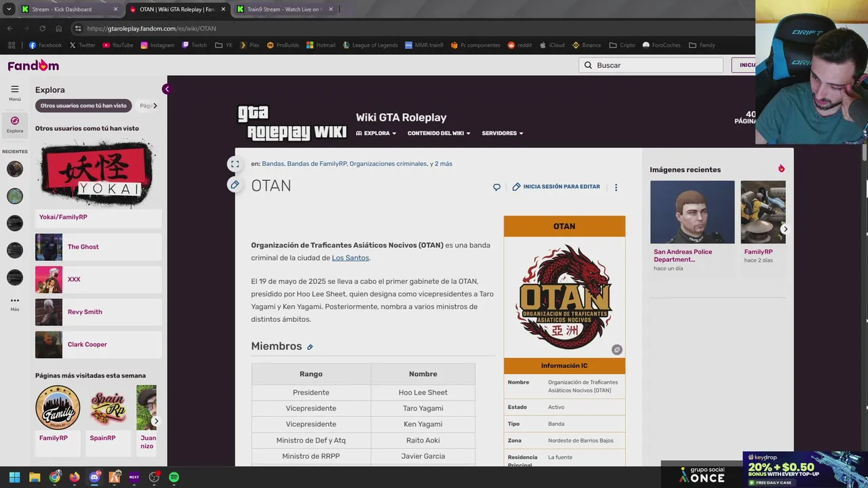
Task: Open Bandas de FamilyRP category link
Action: [316, 163]
